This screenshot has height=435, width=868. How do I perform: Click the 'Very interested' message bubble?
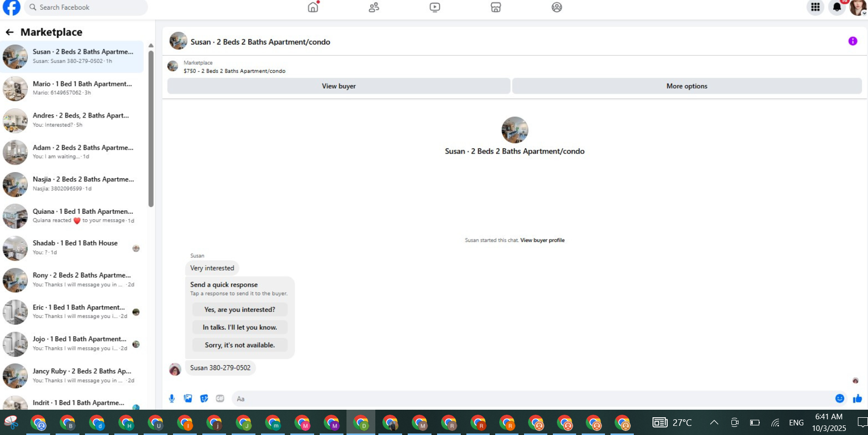click(212, 268)
